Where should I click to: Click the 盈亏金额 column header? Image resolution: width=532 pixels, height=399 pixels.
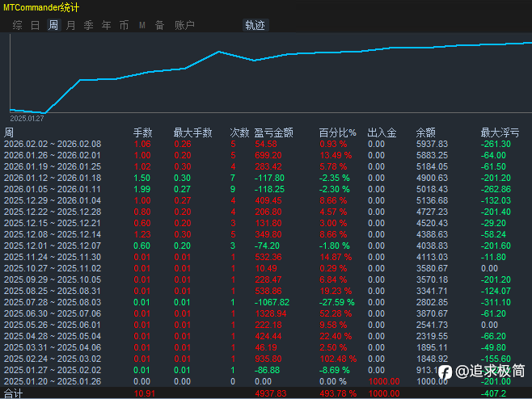tap(274, 132)
